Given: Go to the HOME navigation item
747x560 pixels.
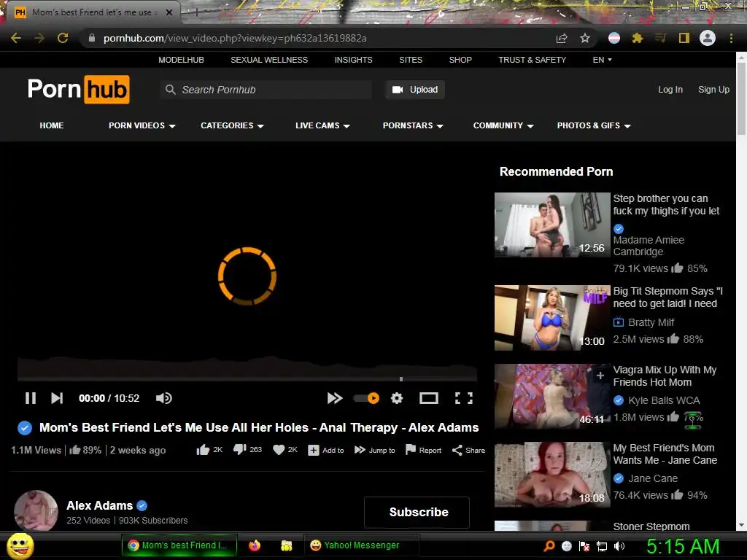Looking at the screenshot, I should 52,125.
